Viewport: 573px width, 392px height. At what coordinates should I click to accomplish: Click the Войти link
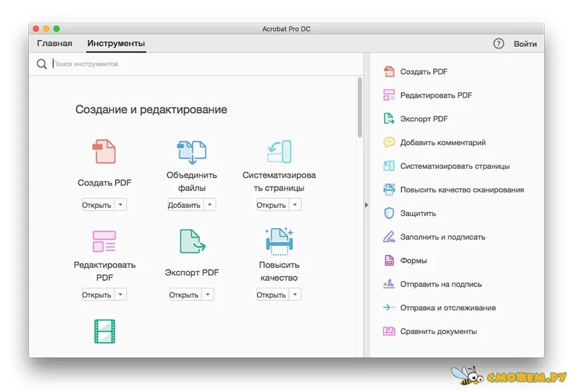[525, 43]
